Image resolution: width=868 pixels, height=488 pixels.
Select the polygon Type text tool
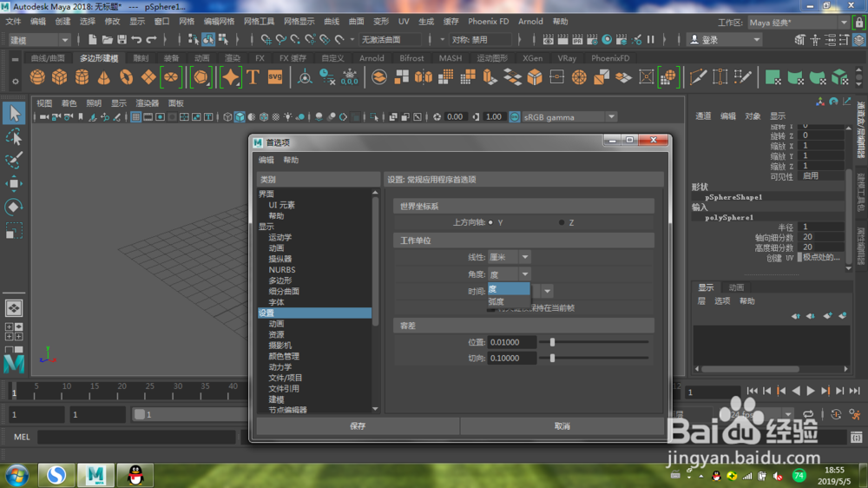click(x=253, y=77)
